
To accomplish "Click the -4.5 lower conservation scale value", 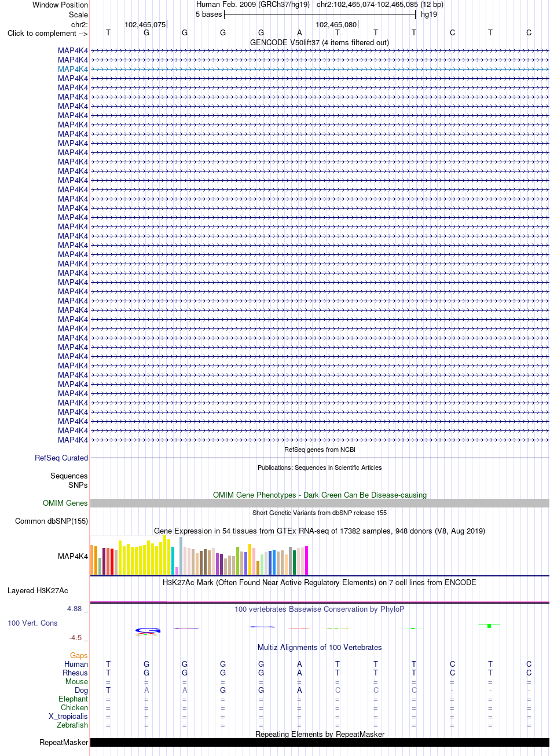I will coord(75,638).
